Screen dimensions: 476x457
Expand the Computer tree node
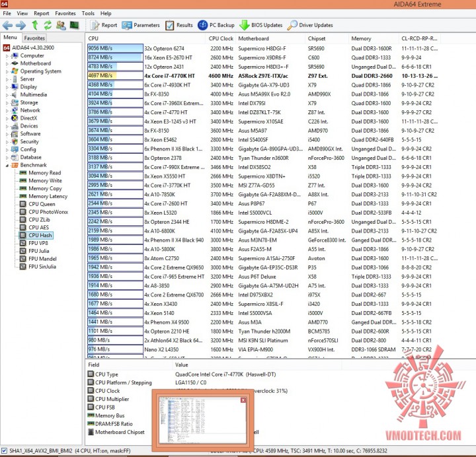tap(7, 55)
